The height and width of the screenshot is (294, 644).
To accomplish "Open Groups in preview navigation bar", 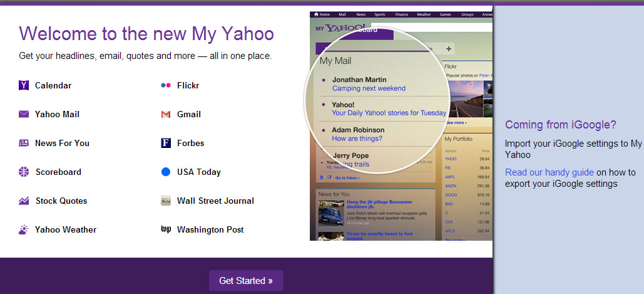I will coord(467,14).
